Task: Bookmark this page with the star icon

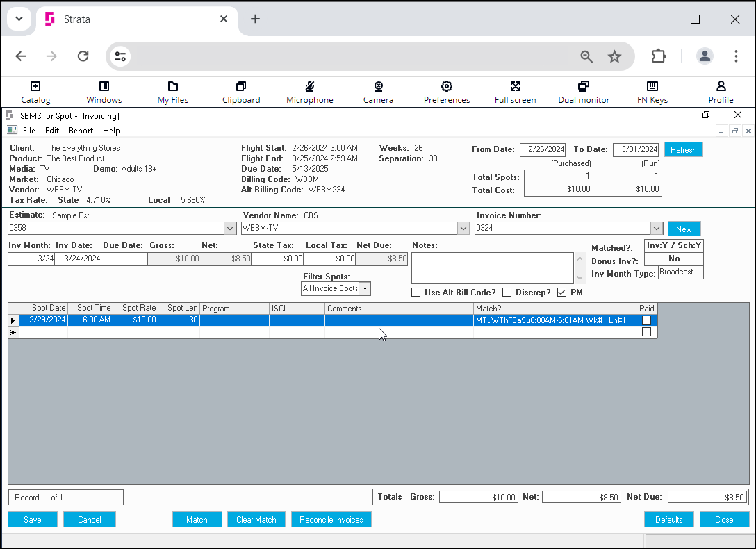Action: click(x=614, y=57)
